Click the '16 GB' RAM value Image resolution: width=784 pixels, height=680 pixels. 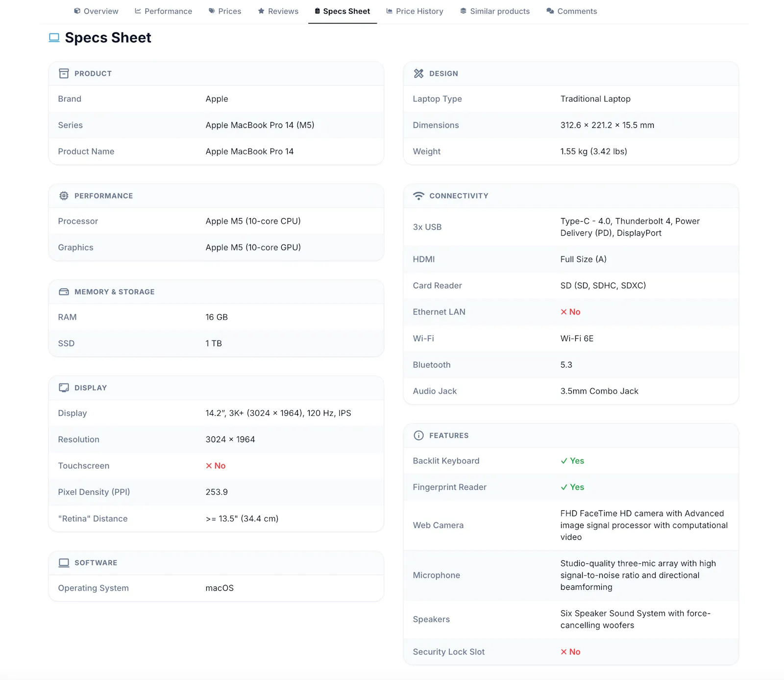pyautogui.click(x=217, y=317)
